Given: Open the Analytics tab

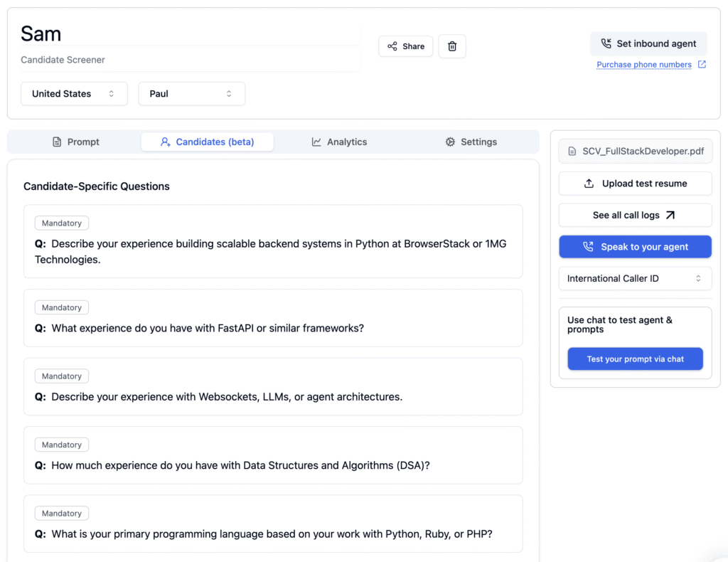Looking at the screenshot, I should pyautogui.click(x=339, y=142).
